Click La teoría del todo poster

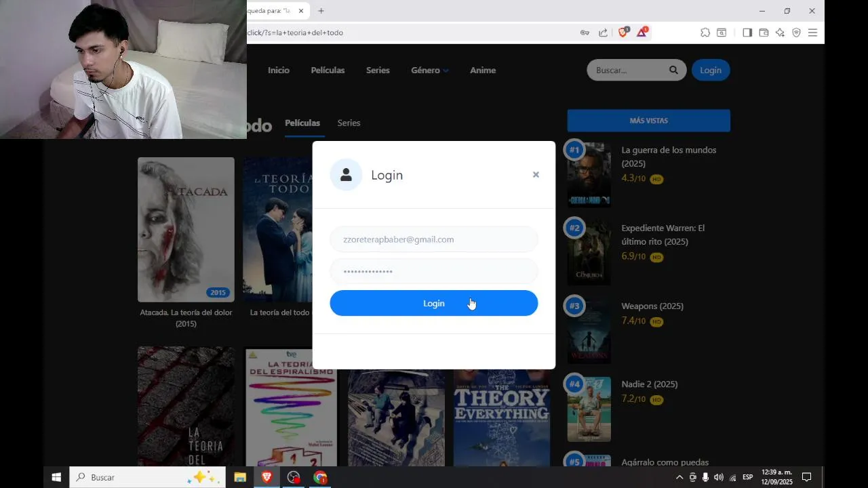278,230
